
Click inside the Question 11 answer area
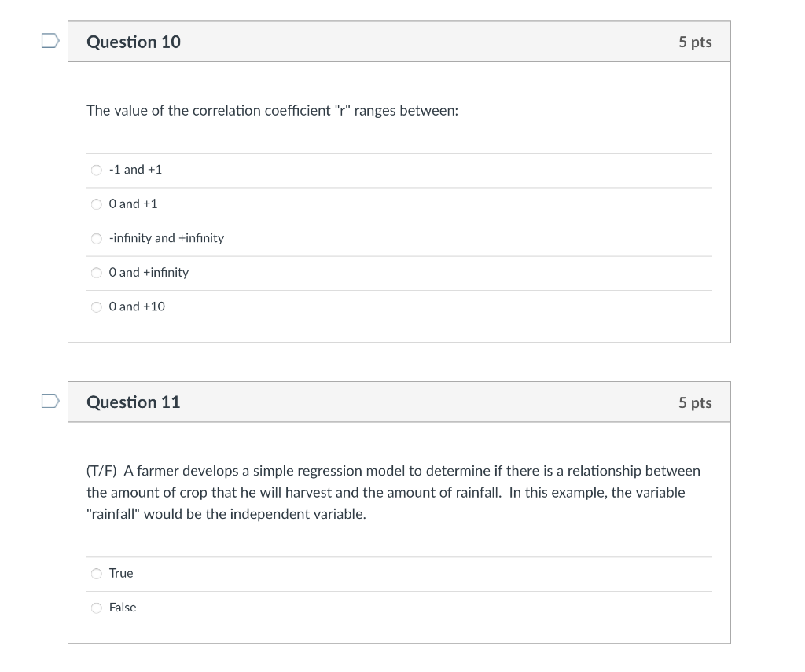tap(393, 589)
